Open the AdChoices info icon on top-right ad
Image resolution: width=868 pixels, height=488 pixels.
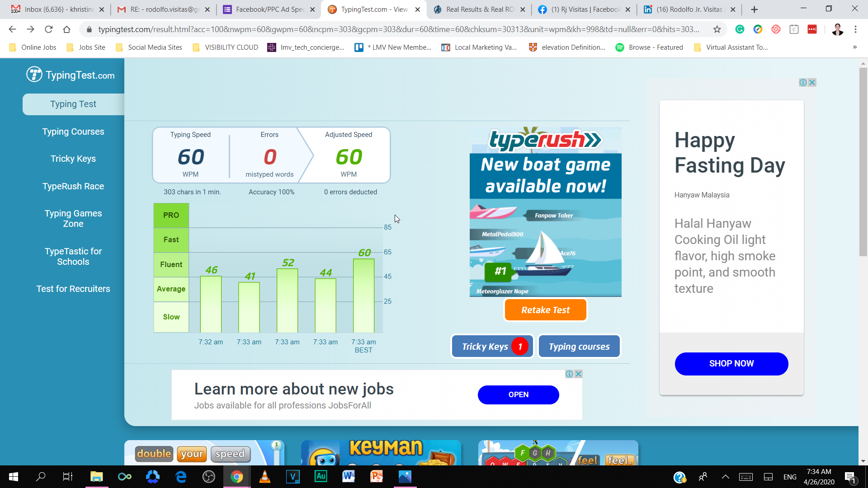pos(803,82)
